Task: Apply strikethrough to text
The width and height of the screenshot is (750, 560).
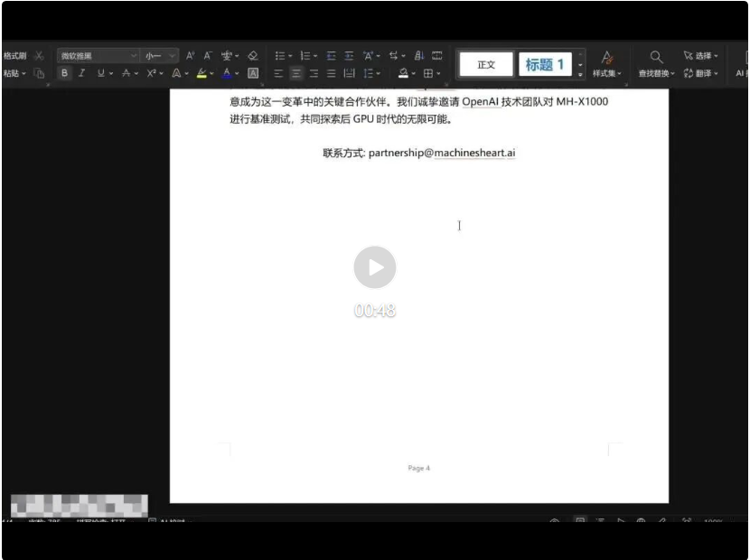Action: (127, 73)
